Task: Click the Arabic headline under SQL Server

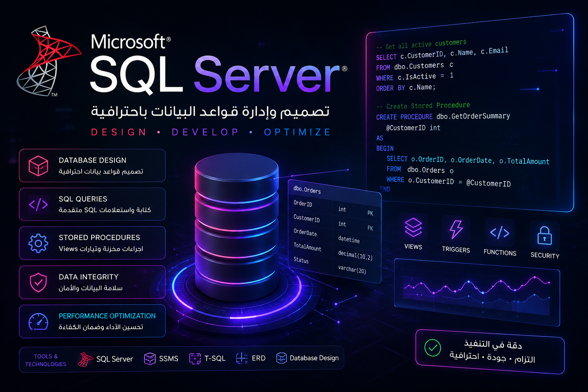Action: coord(210,111)
